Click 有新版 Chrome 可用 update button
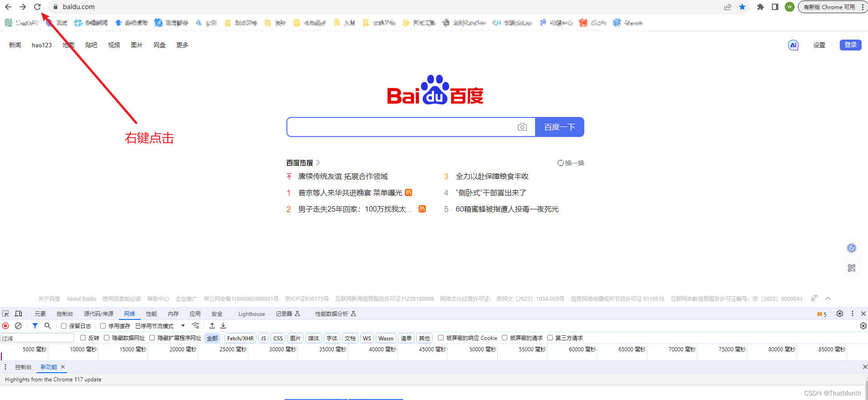This screenshot has height=400, width=868. click(829, 7)
